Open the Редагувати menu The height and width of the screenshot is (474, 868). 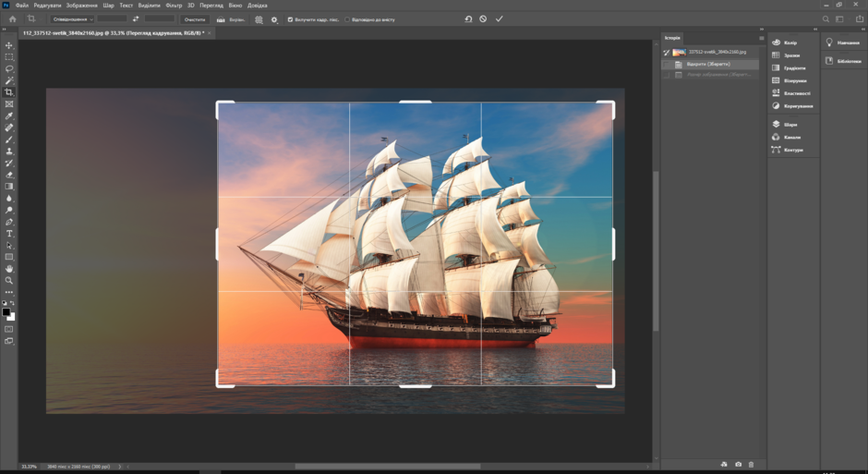47,5
